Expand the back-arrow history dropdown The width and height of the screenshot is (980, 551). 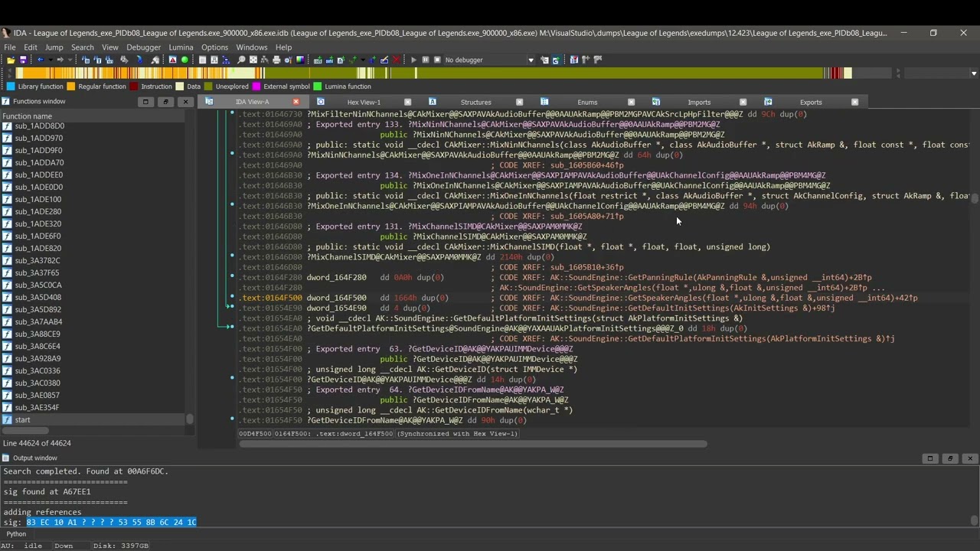click(51, 60)
